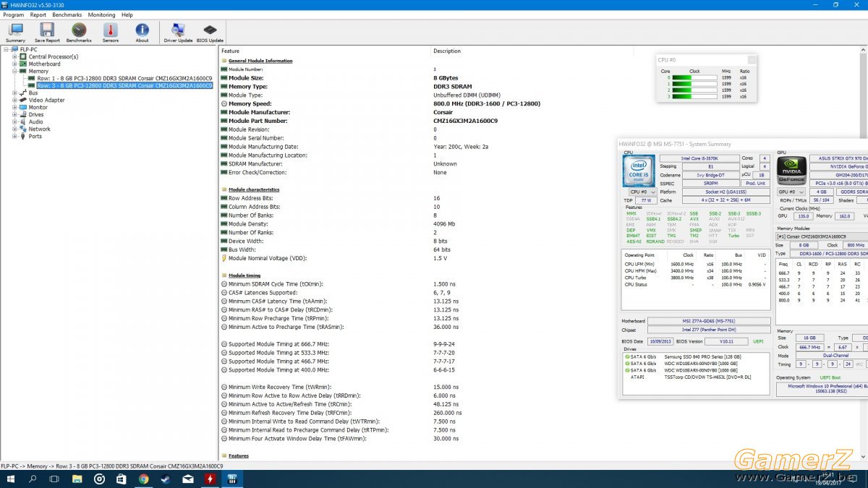
Task: Close the CPU #0 clock window
Action: [752, 59]
